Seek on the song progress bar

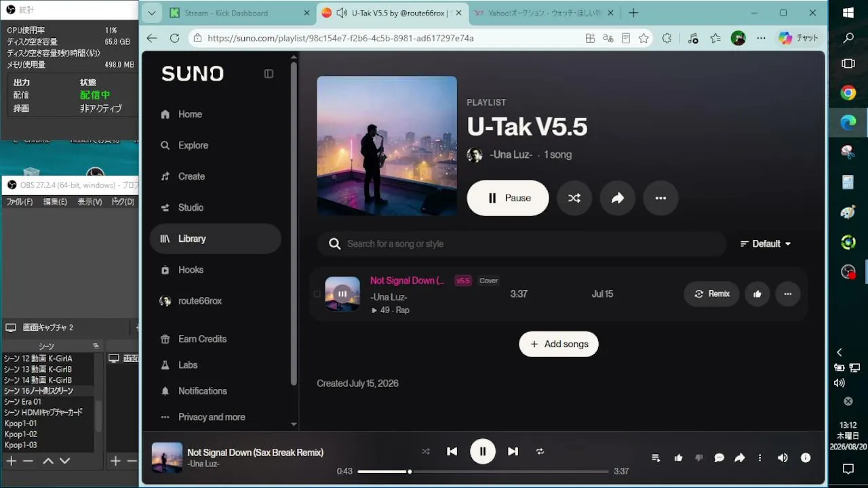[483, 472]
